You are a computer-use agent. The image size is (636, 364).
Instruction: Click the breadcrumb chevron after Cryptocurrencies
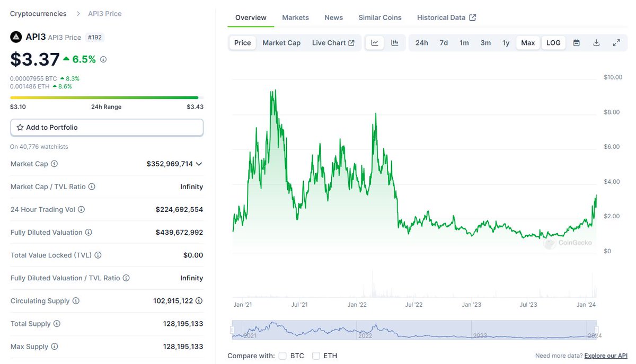78,14
